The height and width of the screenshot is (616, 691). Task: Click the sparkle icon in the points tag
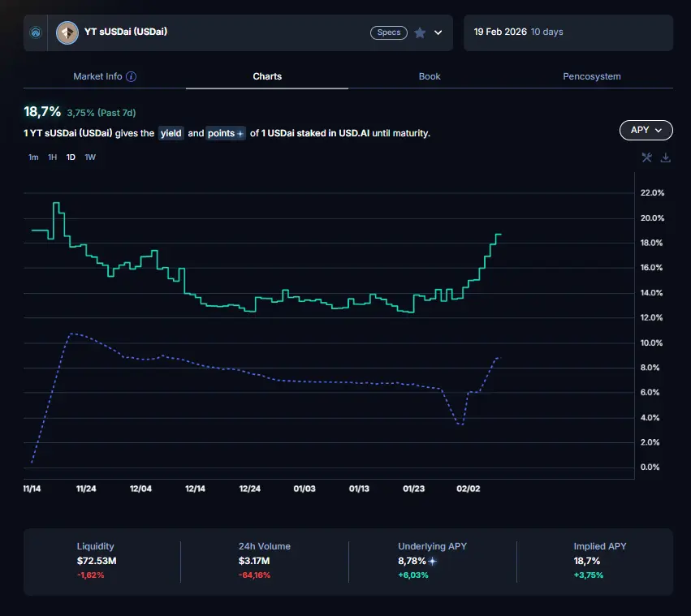point(240,133)
